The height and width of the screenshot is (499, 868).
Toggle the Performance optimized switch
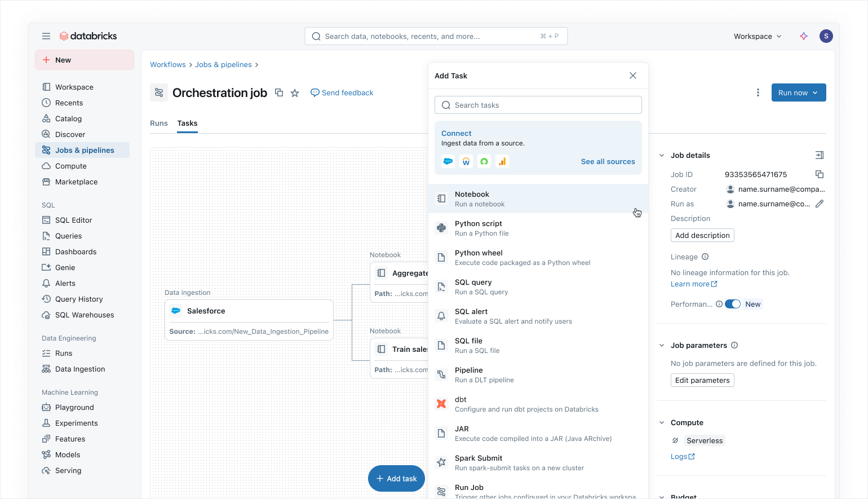pyautogui.click(x=732, y=304)
